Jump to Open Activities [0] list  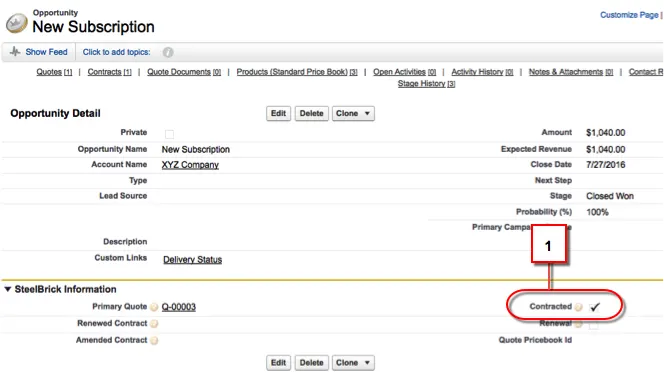click(404, 72)
